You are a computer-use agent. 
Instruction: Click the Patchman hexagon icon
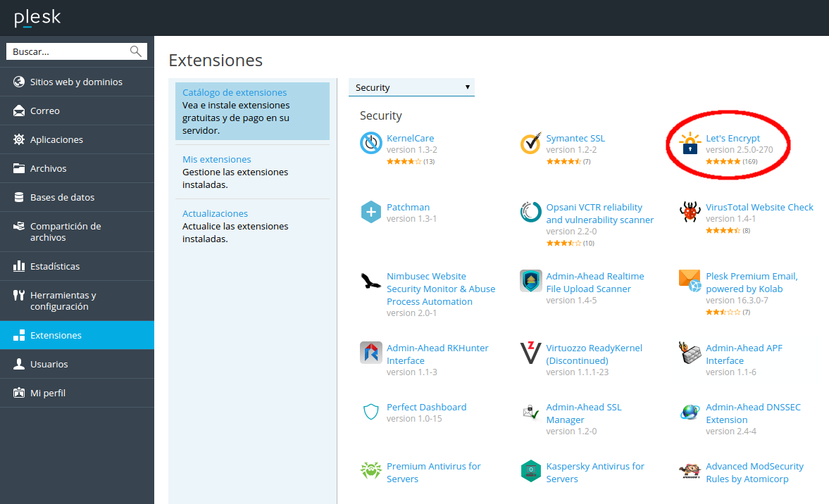point(370,212)
